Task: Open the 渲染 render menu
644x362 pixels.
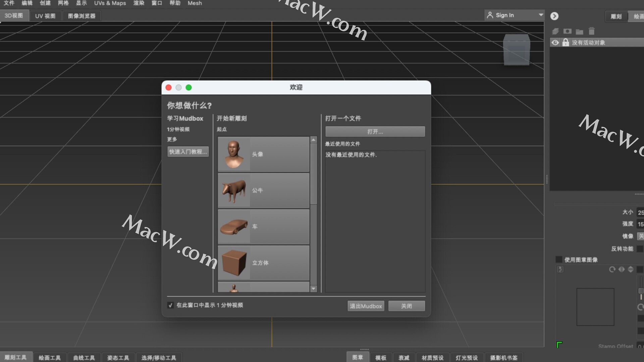Action: point(139,3)
